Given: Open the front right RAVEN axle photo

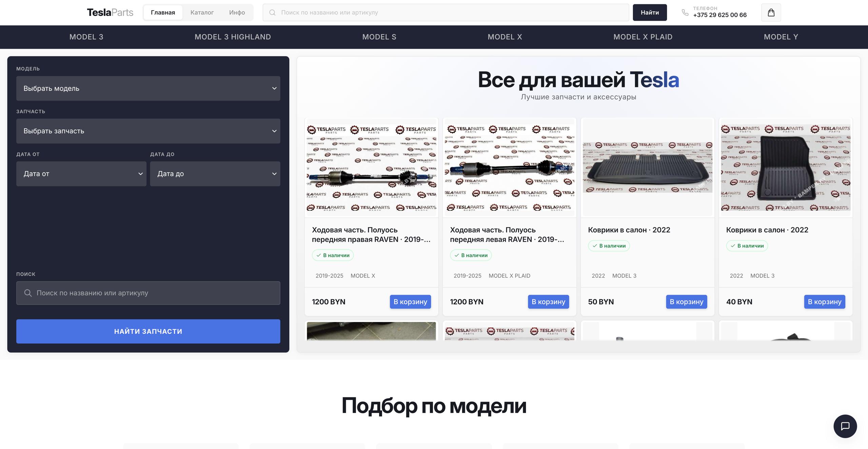Looking at the screenshot, I should 371,168.
